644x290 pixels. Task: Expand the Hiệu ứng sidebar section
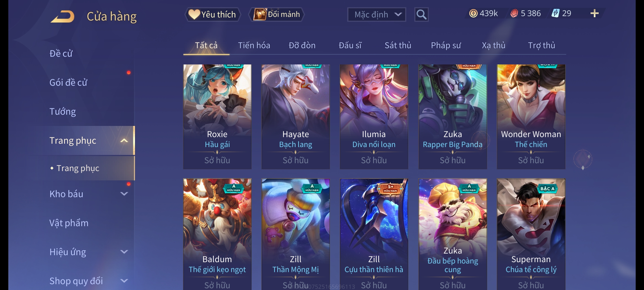[x=124, y=252]
